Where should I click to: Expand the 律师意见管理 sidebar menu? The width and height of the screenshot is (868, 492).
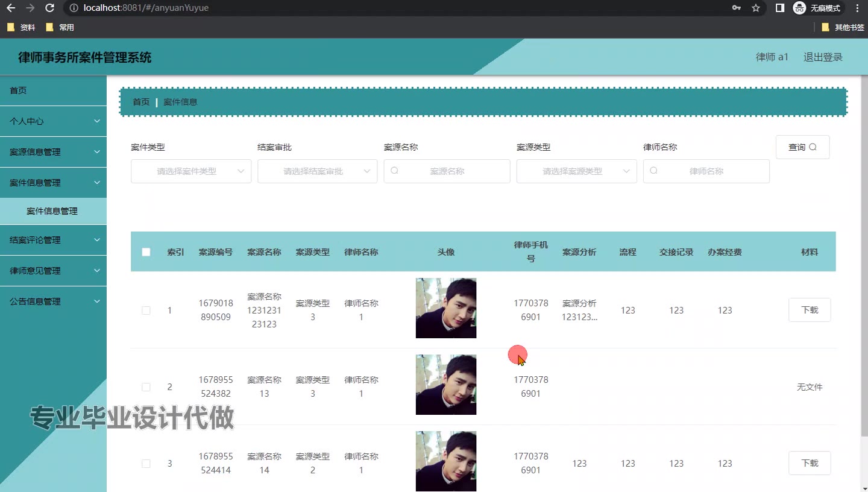[53, 271]
